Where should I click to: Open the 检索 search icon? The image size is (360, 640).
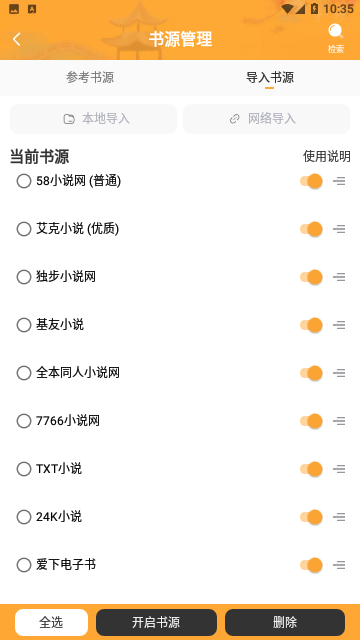pyautogui.click(x=336, y=39)
